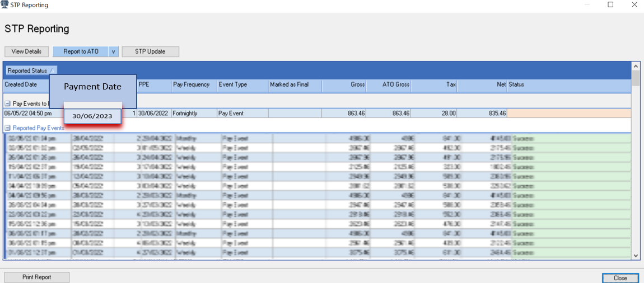Click the scrollbar up arrow
Image resolution: width=644 pixels, height=283 pixels.
636,67
